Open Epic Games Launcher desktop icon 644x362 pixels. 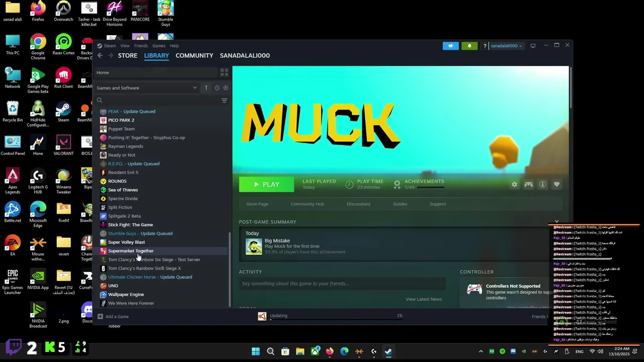(x=13, y=282)
